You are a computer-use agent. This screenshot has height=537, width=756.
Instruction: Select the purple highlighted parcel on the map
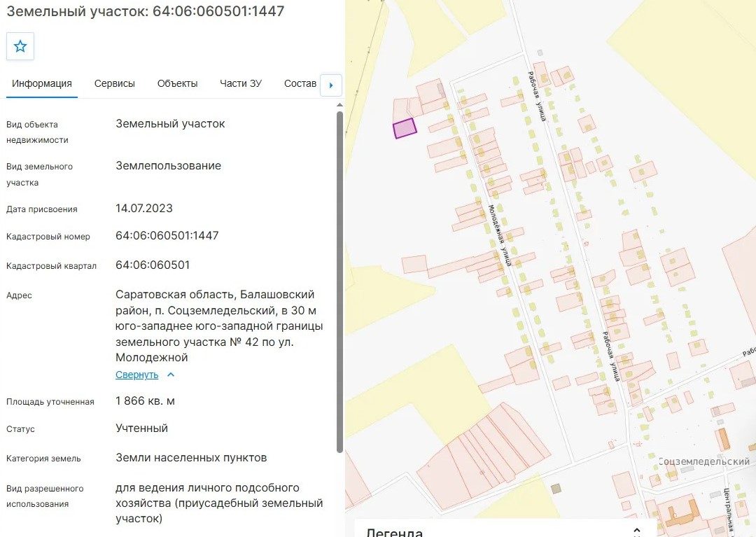point(405,128)
